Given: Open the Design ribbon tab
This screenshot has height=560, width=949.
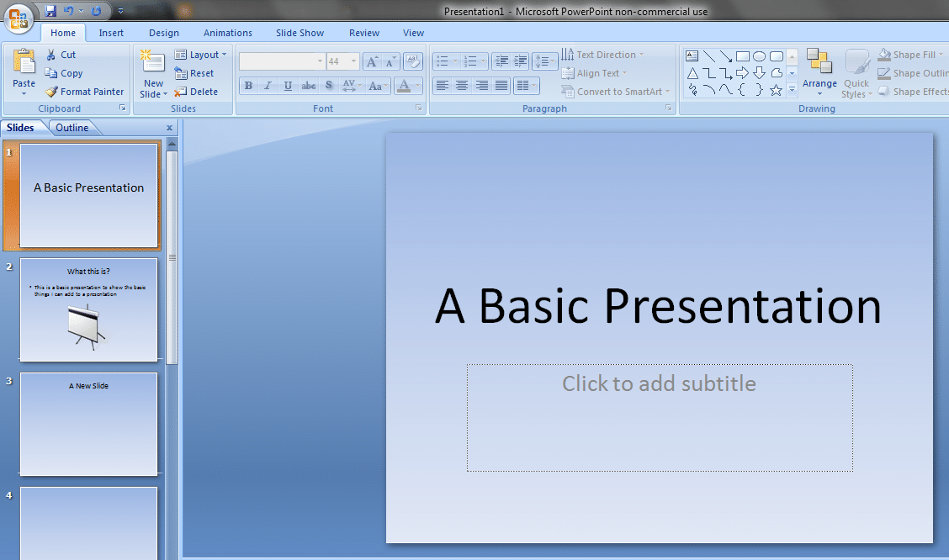Looking at the screenshot, I should coord(164,33).
